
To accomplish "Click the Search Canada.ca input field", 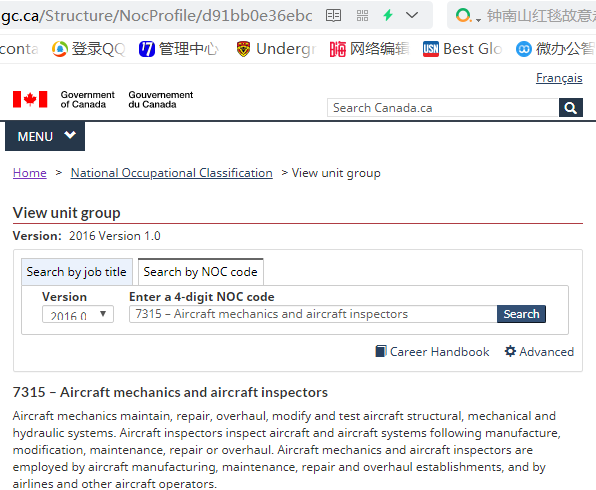I will pos(443,108).
